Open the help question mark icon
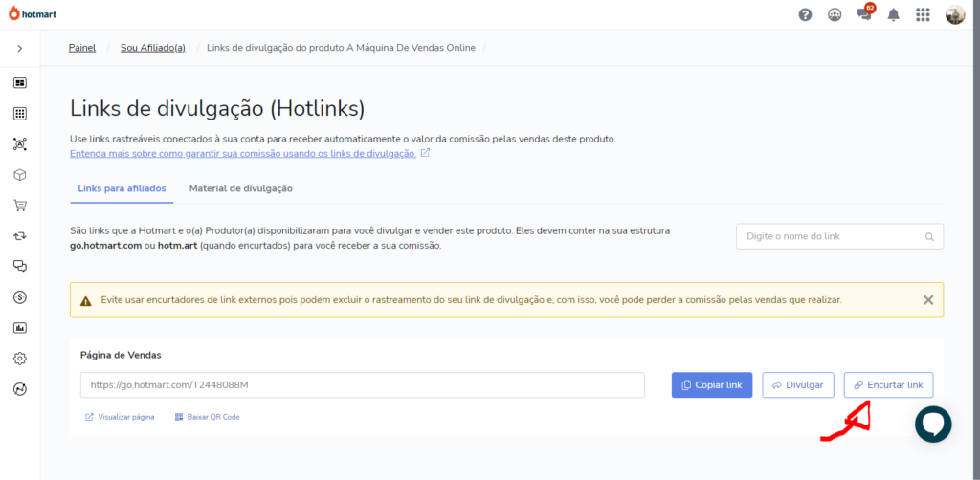The width and height of the screenshot is (980, 480). pos(805,14)
